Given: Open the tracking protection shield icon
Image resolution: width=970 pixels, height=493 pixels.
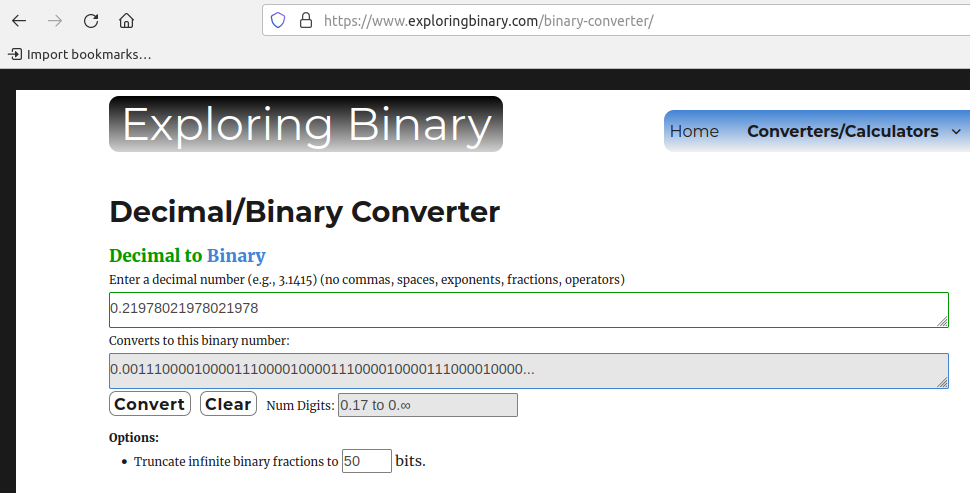Looking at the screenshot, I should (x=278, y=21).
